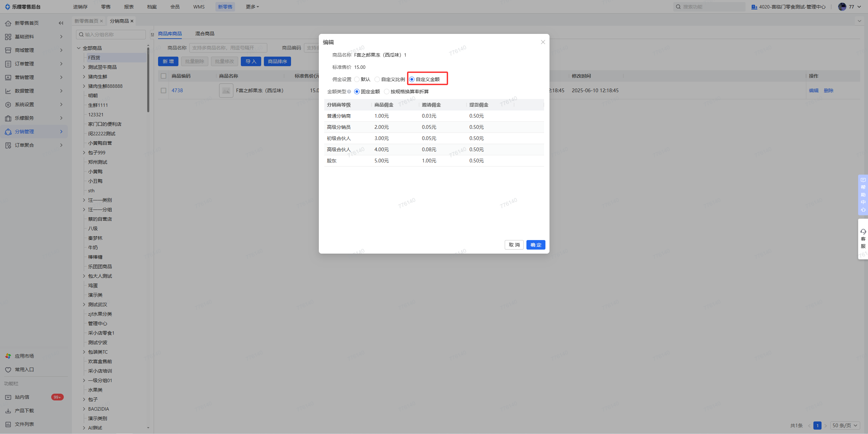Click the 商品名称 filter input field
Image resolution: width=868 pixels, height=434 pixels.
pos(228,48)
